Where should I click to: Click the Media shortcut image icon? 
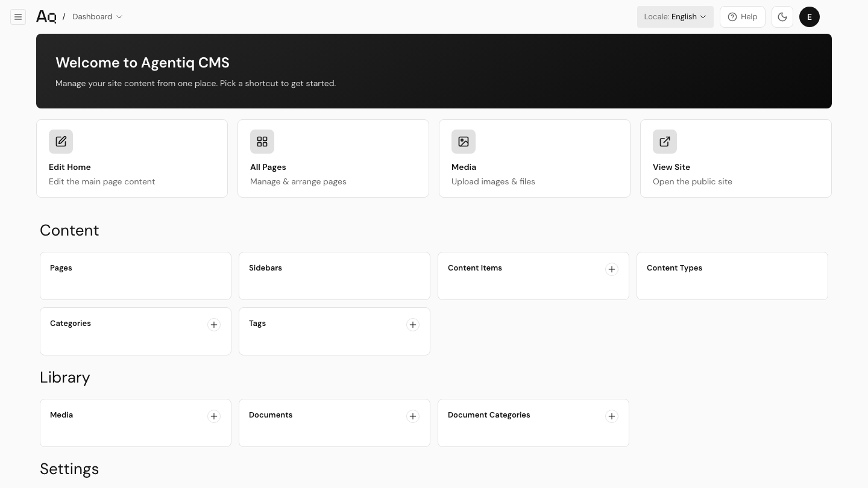464,142
